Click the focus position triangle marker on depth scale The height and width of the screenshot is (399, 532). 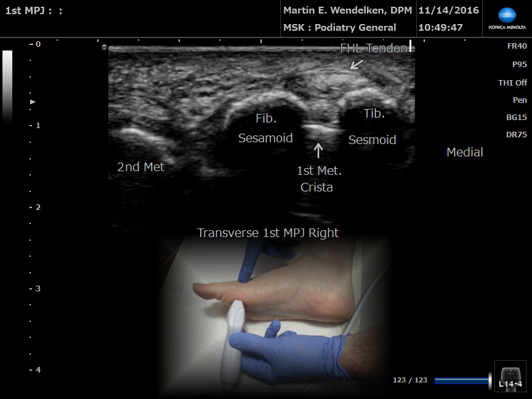33,101
